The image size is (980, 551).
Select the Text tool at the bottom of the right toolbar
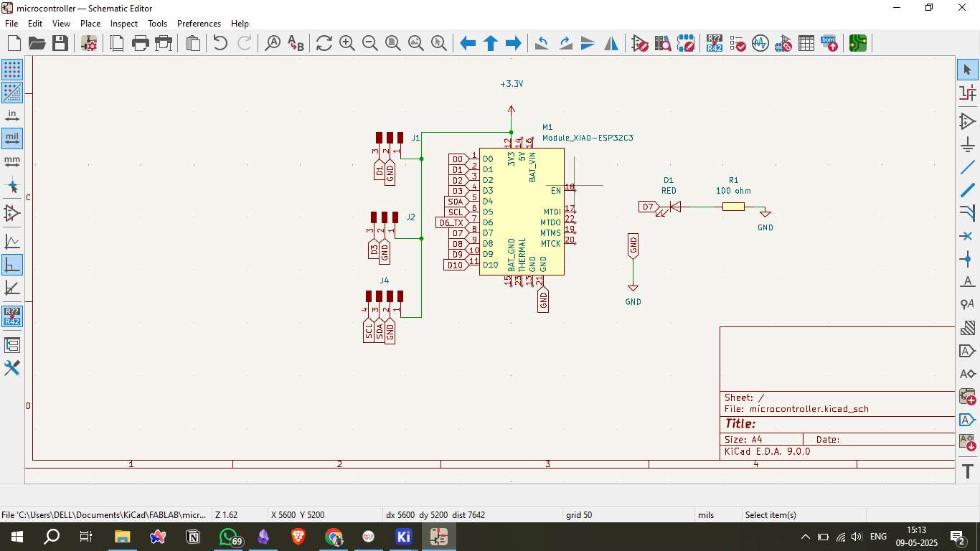coord(967,471)
